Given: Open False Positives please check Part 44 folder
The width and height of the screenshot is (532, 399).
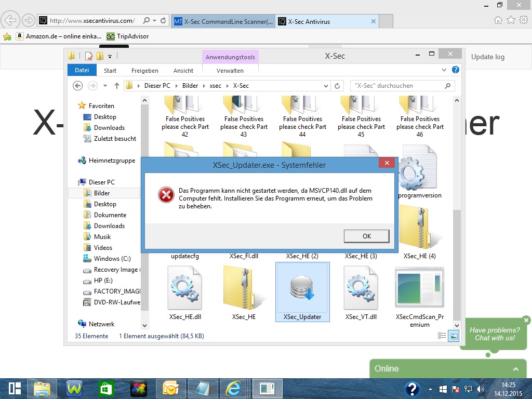Looking at the screenshot, I should coord(302,116).
